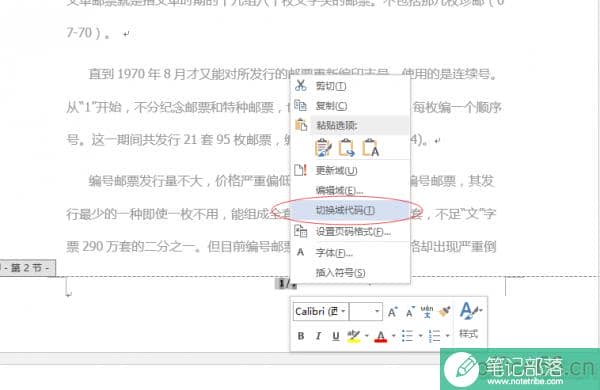This screenshot has height=390, width=600.
Task: Toggle Underline formatting in mini toolbar
Action: click(x=336, y=336)
